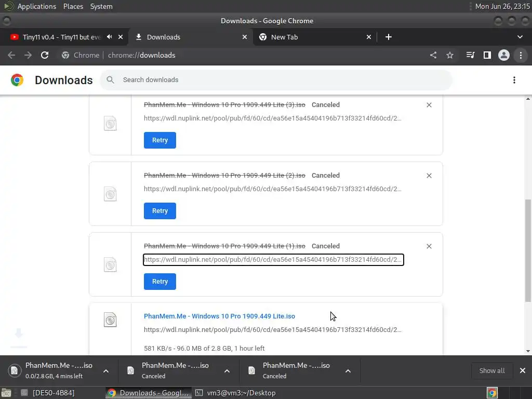Image resolution: width=532 pixels, height=399 pixels.
Task: Retry the canceled Lite (3).iso download
Action: tap(160, 140)
